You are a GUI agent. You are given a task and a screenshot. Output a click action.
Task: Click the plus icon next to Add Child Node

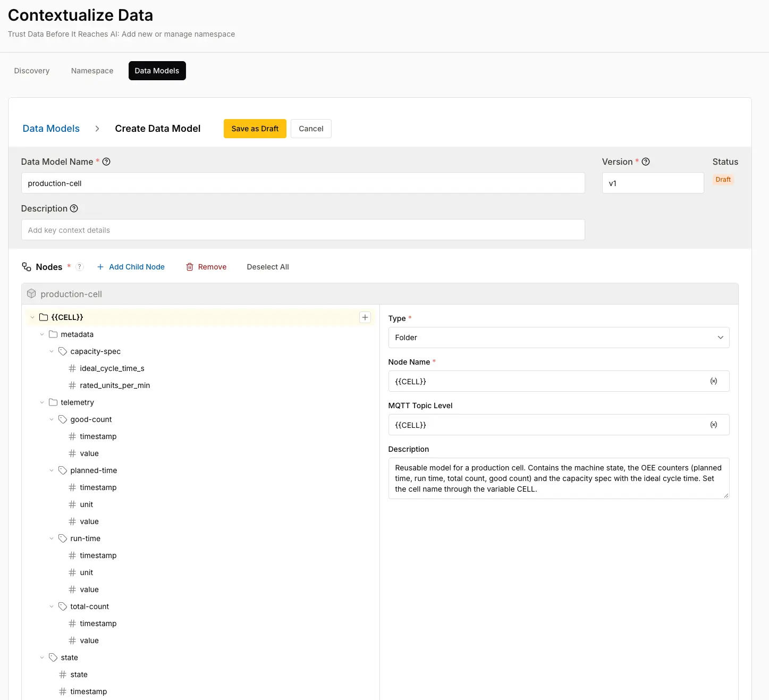point(100,267)
